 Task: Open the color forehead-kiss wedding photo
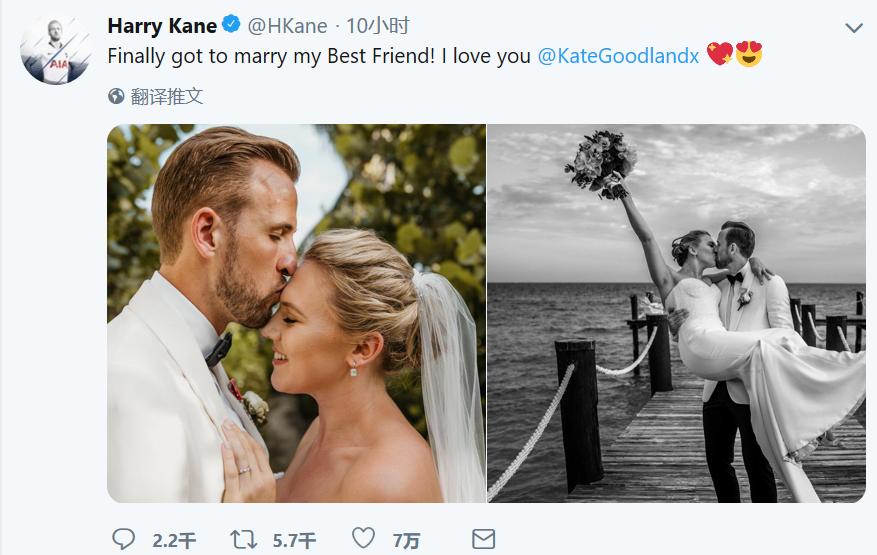click(x=296, y=313)
